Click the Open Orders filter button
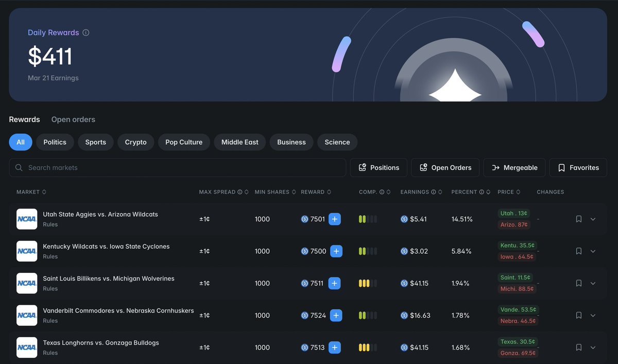618x364 pixels. click(445, 167)
